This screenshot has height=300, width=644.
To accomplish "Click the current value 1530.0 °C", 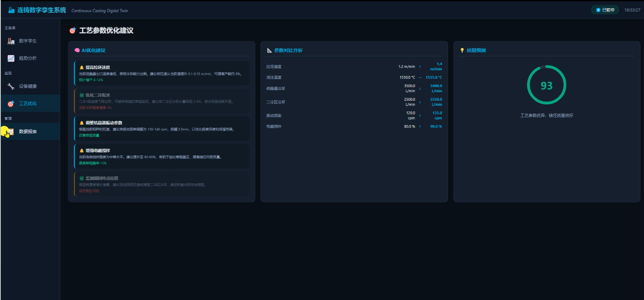I will (x=407, y=78).
